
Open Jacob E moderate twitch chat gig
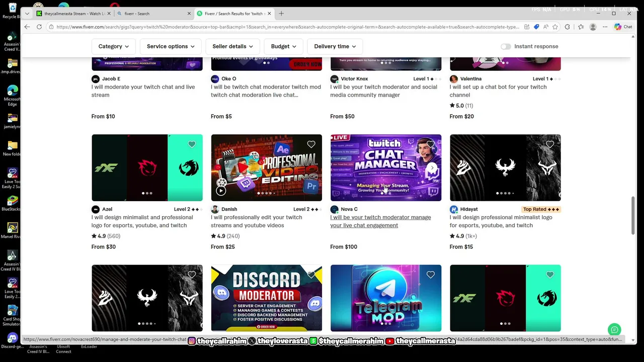coord(143,91)
